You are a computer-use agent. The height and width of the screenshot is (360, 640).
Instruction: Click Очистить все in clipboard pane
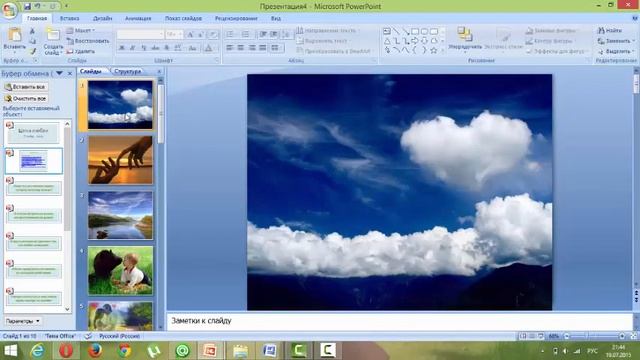(x=26, y=98)
